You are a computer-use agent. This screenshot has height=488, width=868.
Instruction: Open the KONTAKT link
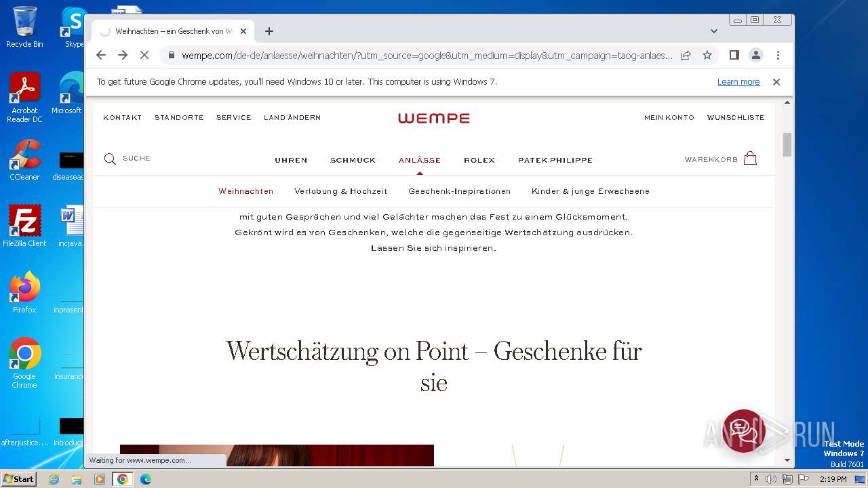tap(123, 118)
